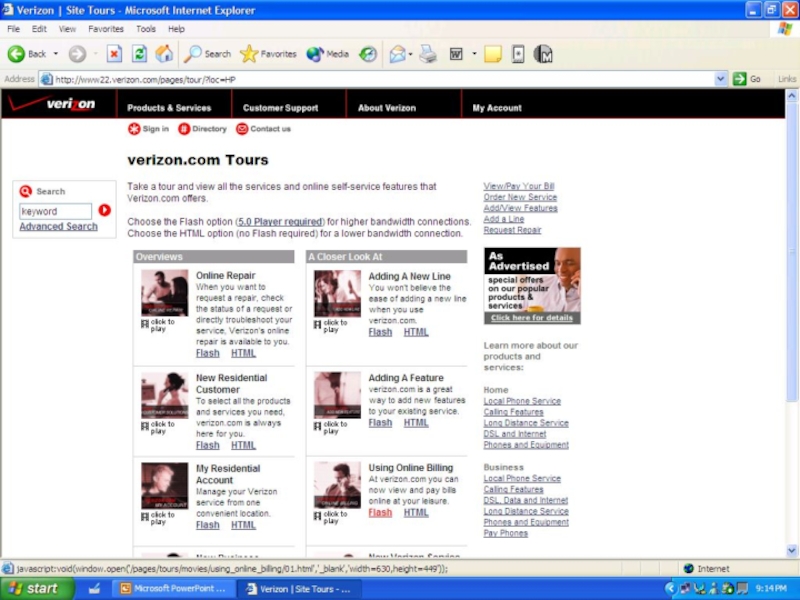Screen dimensions: 800x600
Task: Go to the browser Home page icon
Action: tap(164, 54)
